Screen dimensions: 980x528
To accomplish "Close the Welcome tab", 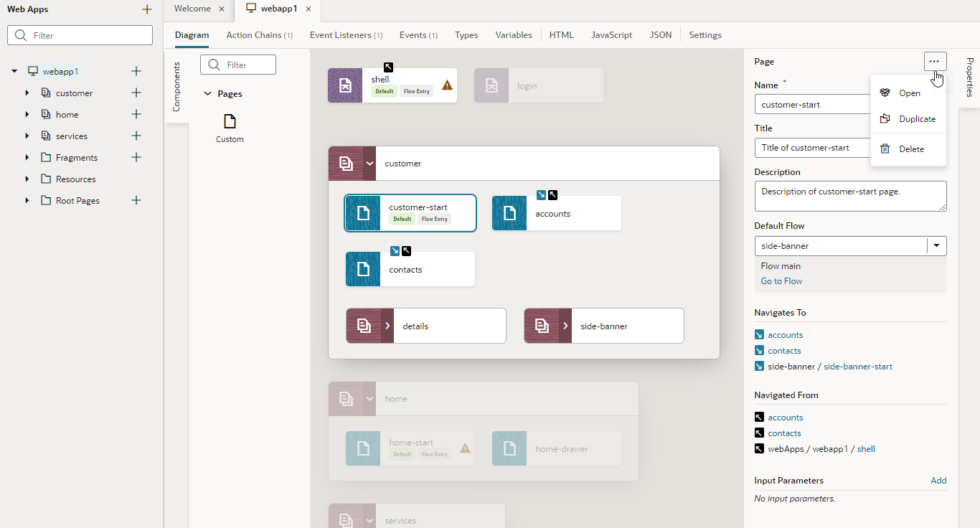I will point(222,9).
